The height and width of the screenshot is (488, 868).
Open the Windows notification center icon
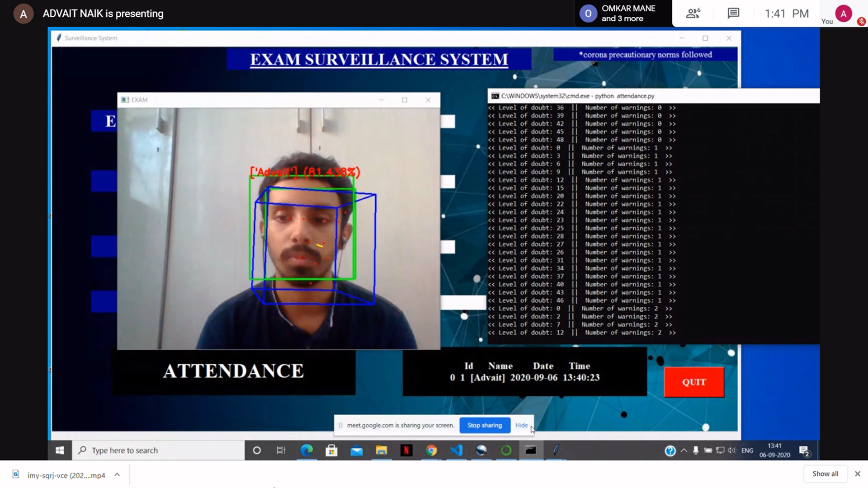(x=804, y=450)
